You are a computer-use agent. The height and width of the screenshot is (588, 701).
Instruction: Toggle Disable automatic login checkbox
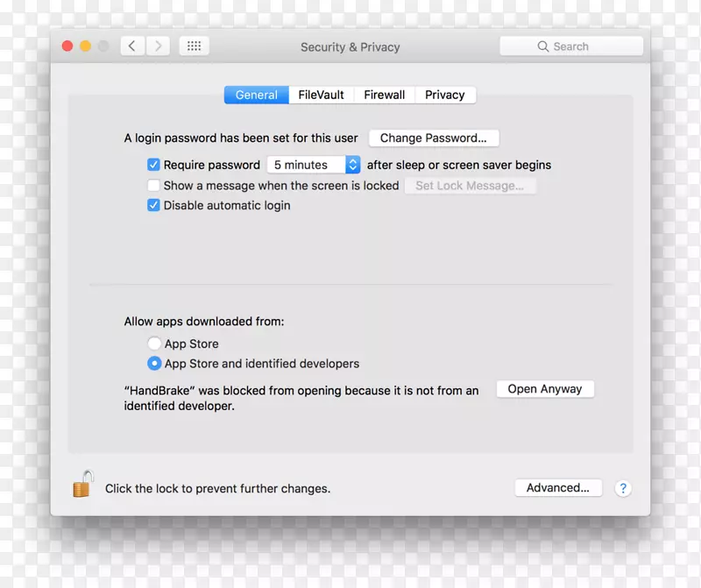153,206
